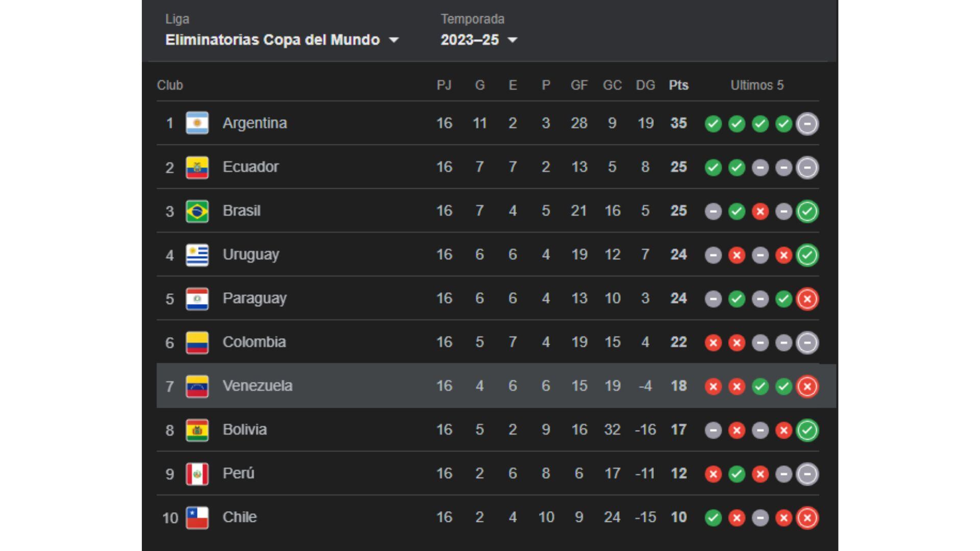Click the Chile flag icon

pyautogui.click(x=197, y=517)
